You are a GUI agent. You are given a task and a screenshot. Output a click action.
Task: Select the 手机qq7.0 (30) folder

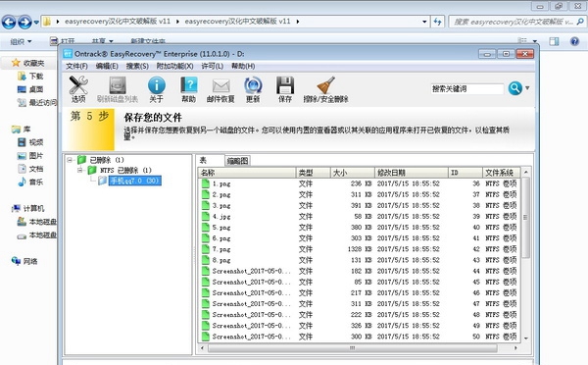point(135,181)
